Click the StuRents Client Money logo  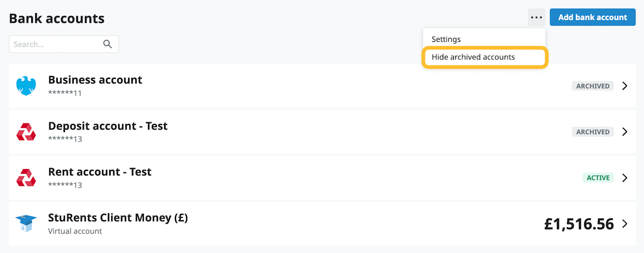[x=26, y=224]
